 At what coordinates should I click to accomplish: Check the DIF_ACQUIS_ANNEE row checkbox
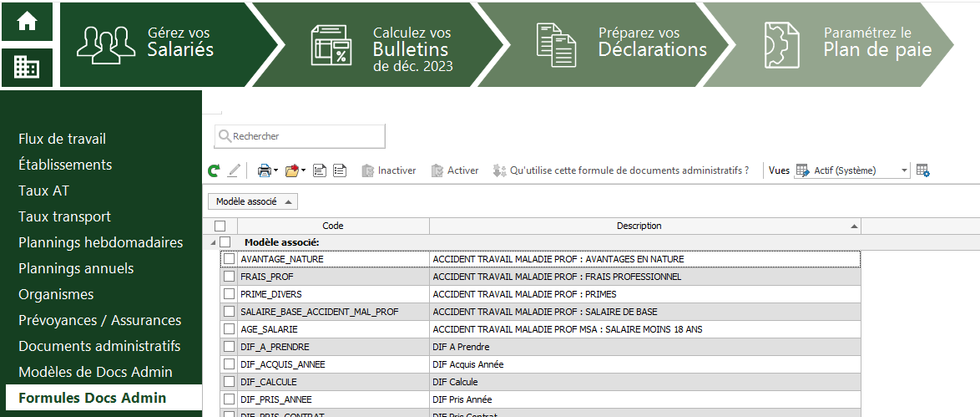(230, 364)
